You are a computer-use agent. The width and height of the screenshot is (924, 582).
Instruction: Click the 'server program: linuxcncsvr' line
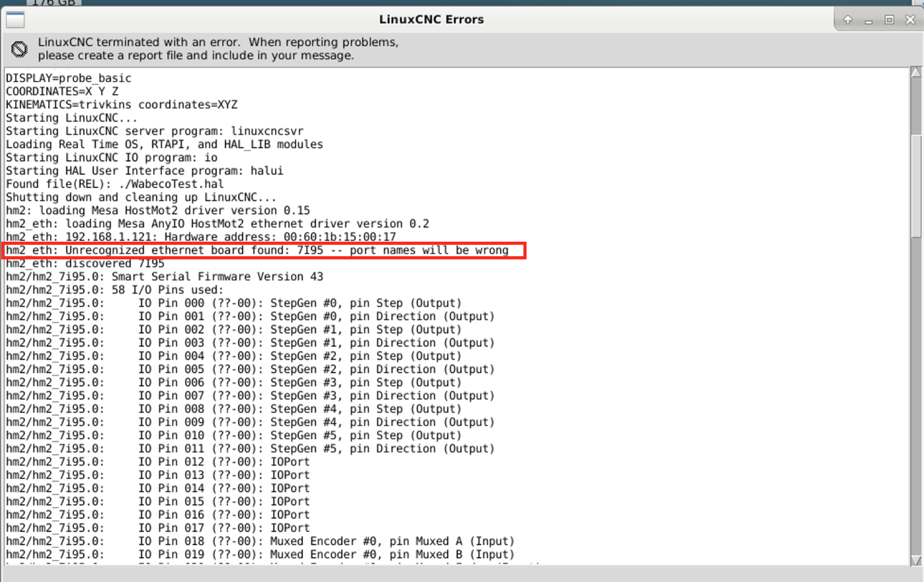[x=155, y=132]
